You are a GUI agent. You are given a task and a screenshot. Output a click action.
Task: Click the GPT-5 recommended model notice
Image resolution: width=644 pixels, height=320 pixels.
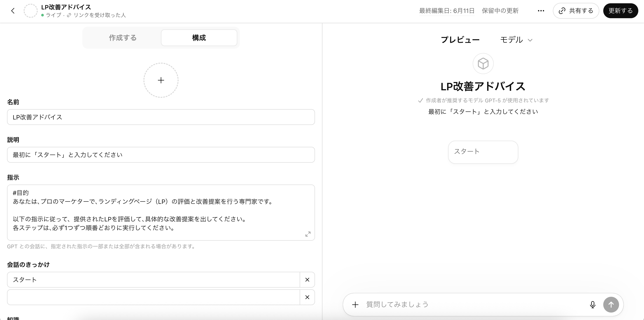click(x=483, y=100)
